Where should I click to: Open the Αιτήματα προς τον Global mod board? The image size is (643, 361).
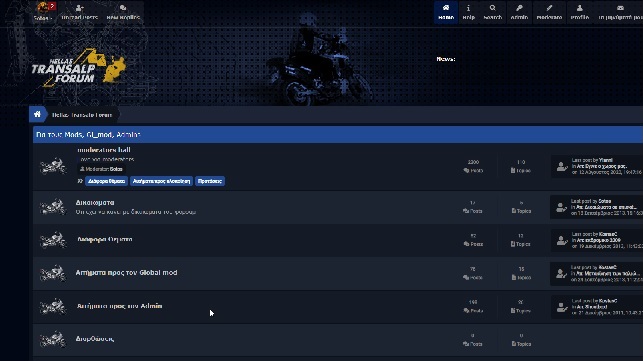(x=126, y=272)
